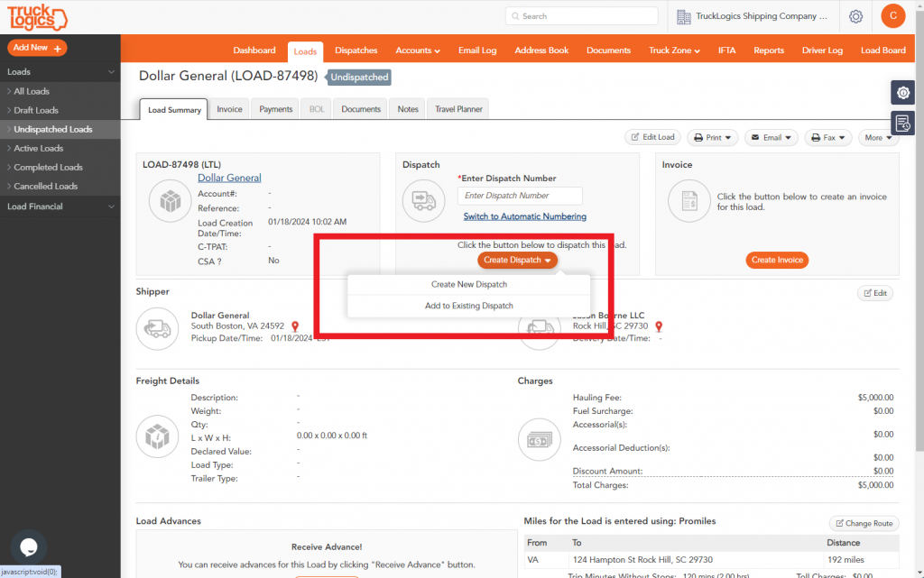Image resolution: width=924 pixels, height=578 pixels.
Task: Click consignee Rock Hill map pin
Action: 659,326
